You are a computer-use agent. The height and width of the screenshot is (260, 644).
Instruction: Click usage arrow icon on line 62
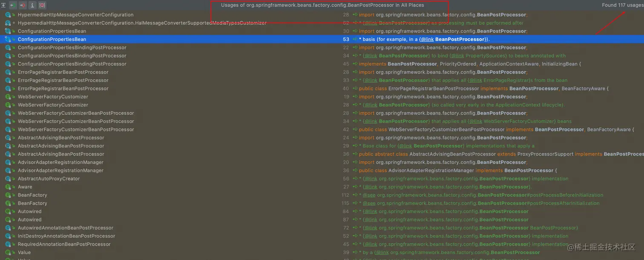tap(355, 23)
